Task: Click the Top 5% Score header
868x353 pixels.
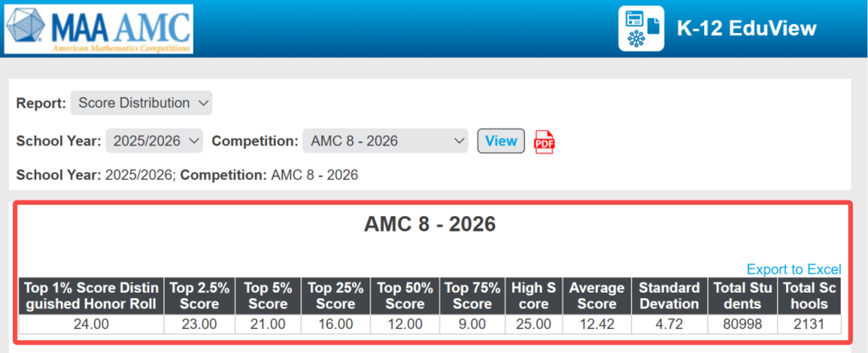Action: 268,296
